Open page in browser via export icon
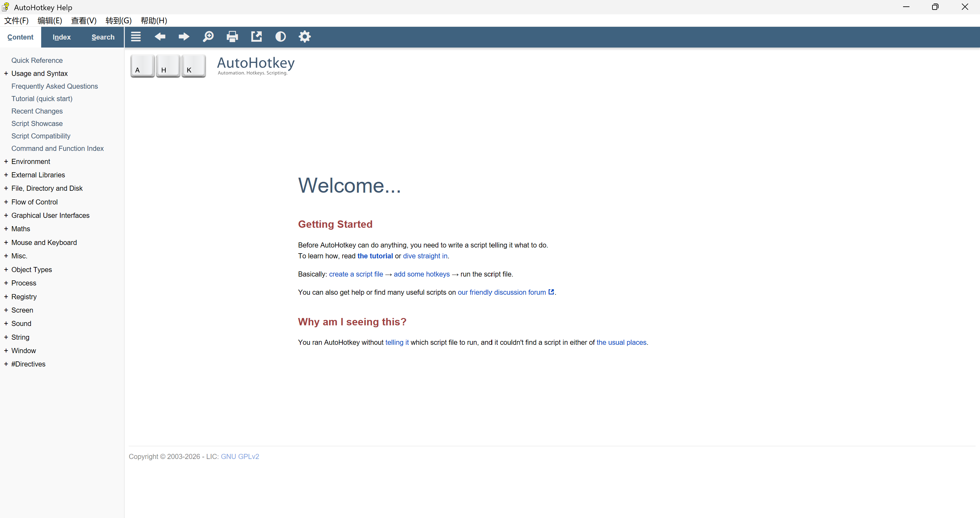Screen dimensions: 980x518 click(x=256, y=37)
